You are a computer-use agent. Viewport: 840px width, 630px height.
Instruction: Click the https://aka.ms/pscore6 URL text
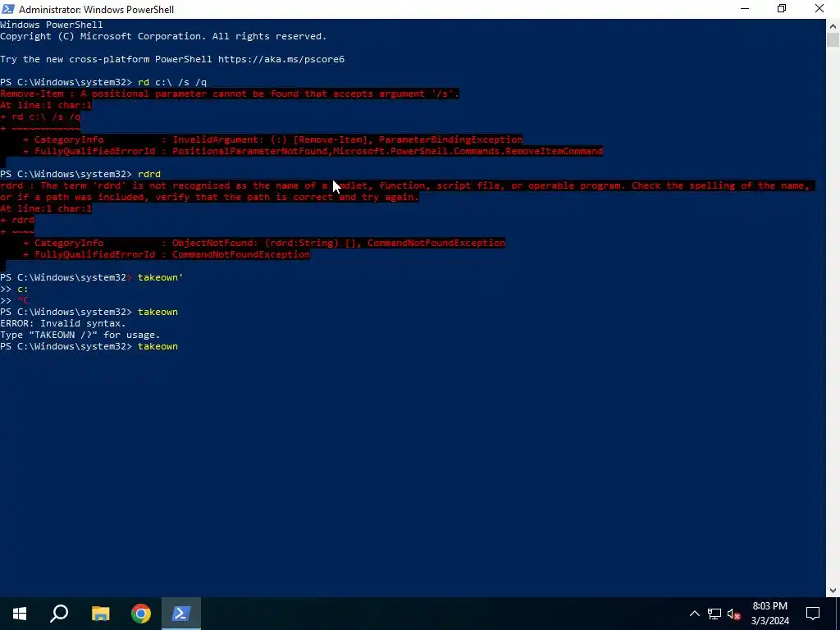tap(281, 59)
